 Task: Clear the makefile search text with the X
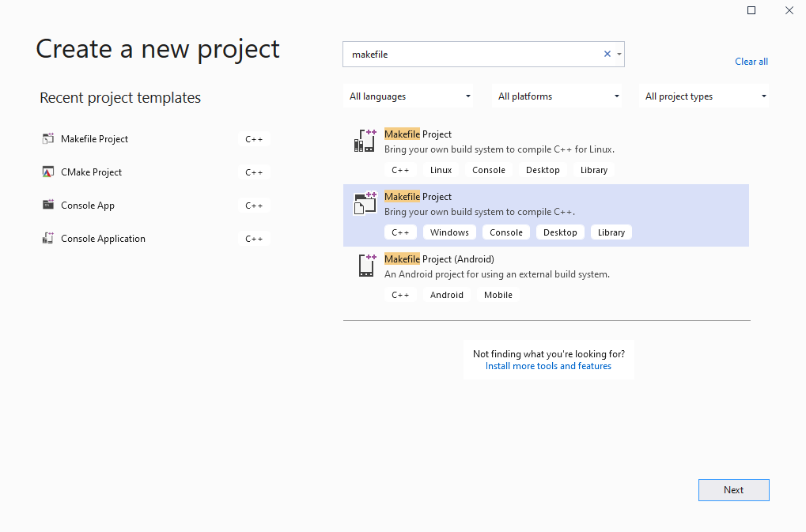[607, 54]
